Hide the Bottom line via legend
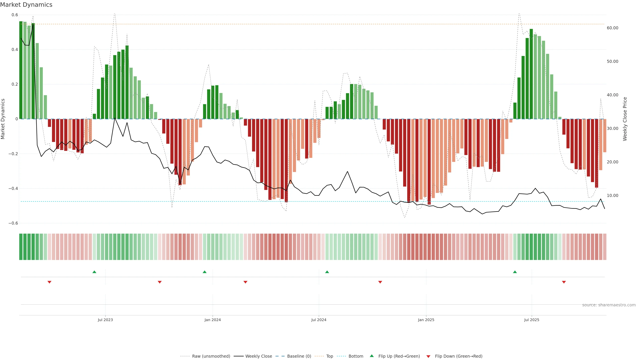Viewport: 644px width, 362px height. [x=356, y=356]
